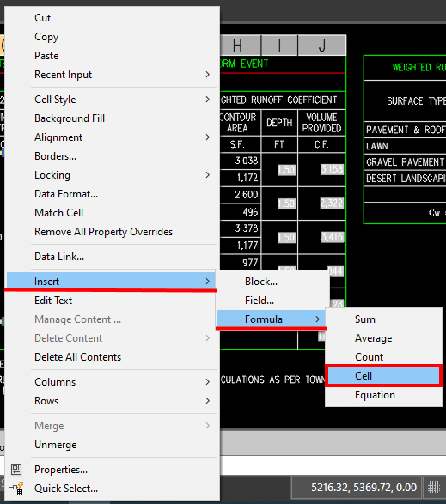
Task: Click the VOLUME PROVIDED header cell
Action: click(x=321, y=123)
